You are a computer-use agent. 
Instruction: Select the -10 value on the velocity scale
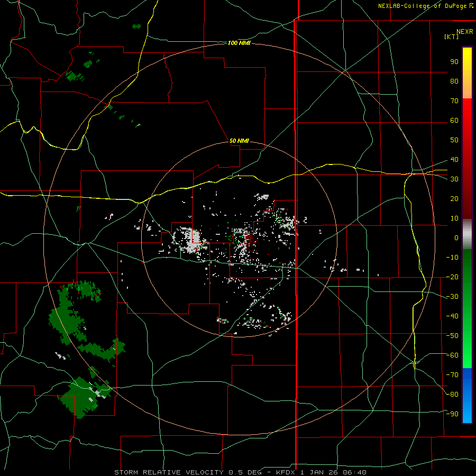452,258
